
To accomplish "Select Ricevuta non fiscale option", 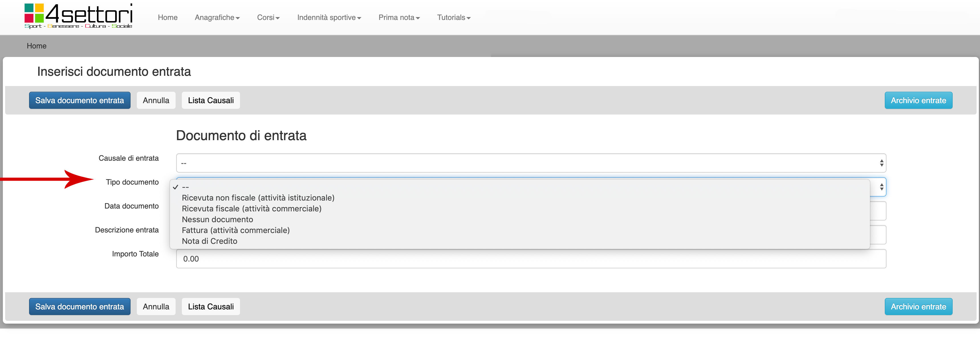I will pos(258,198).
